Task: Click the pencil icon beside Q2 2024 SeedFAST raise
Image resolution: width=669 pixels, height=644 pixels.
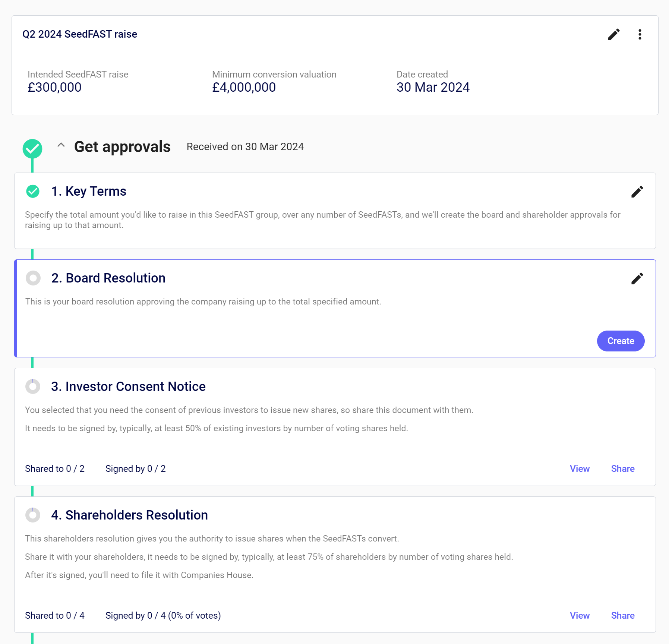Action: [613, 35]
